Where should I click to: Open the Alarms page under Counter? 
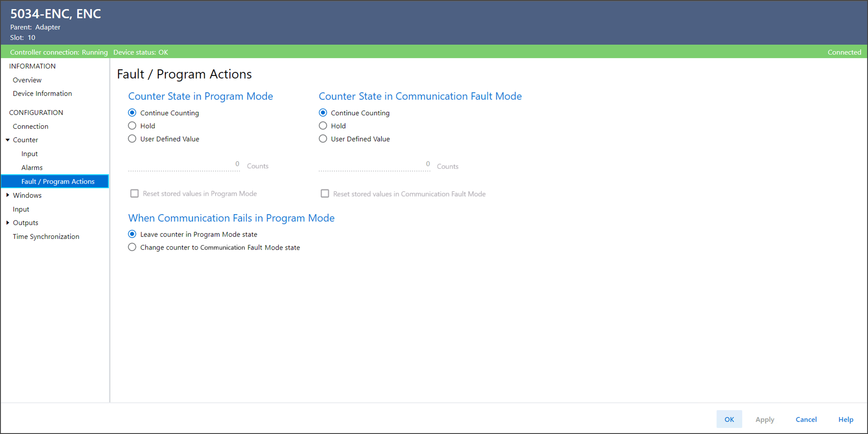coord(32,168)
